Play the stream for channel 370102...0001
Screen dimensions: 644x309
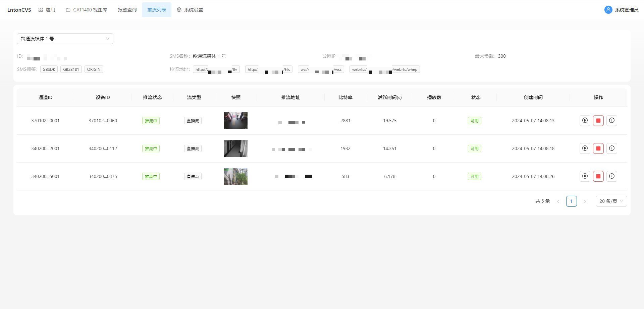(x=585, y=120)
